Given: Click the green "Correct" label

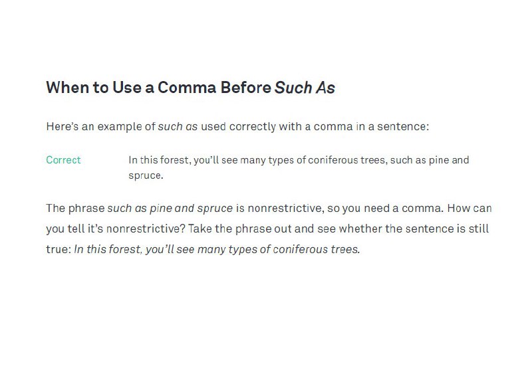Looking at the screenshot, I should 63,159.
